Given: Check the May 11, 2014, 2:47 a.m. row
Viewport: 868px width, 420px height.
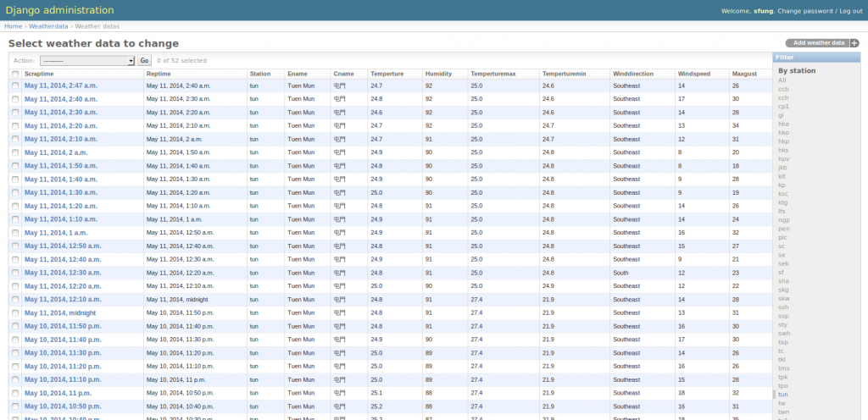Looking at the screenshot, I should (15, 86).
